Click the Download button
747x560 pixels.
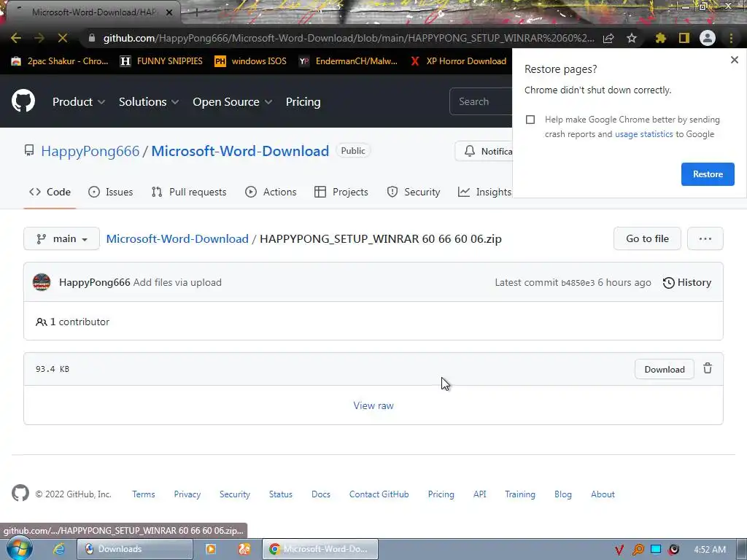(x=664, y=370)
